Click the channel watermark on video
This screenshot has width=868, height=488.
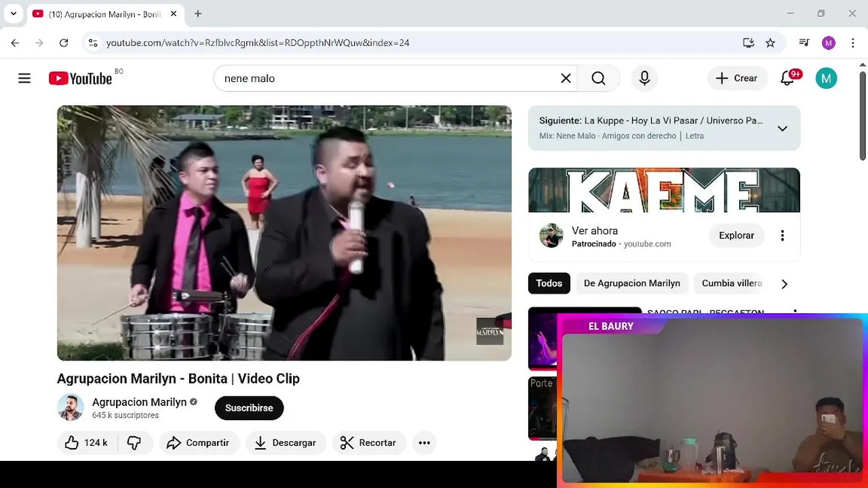pyautogui.click(x=490, y=331)
